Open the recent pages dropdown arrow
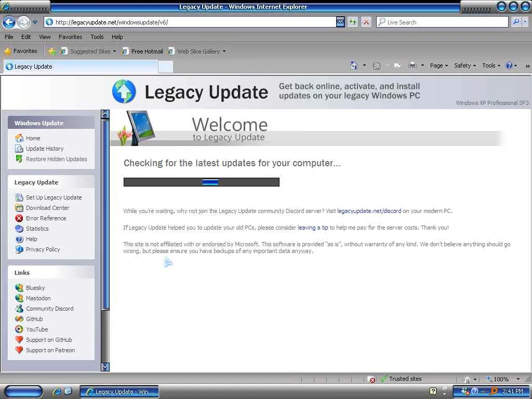Image resolution: width=532 pixels, height=399 pixels. (x=35, y=22)
